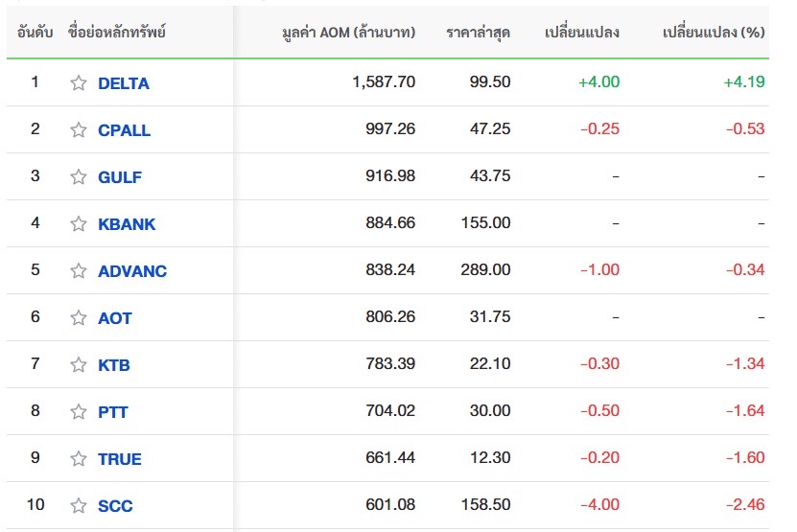
Task: Toggle the PTT watchlist star
Action: 79,412
